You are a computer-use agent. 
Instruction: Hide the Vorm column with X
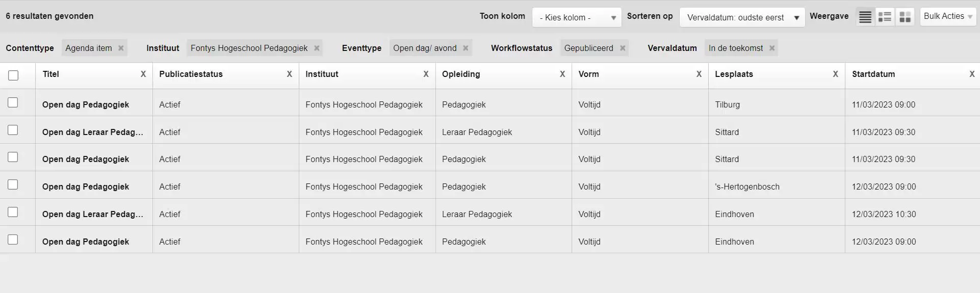coord(699,74)
